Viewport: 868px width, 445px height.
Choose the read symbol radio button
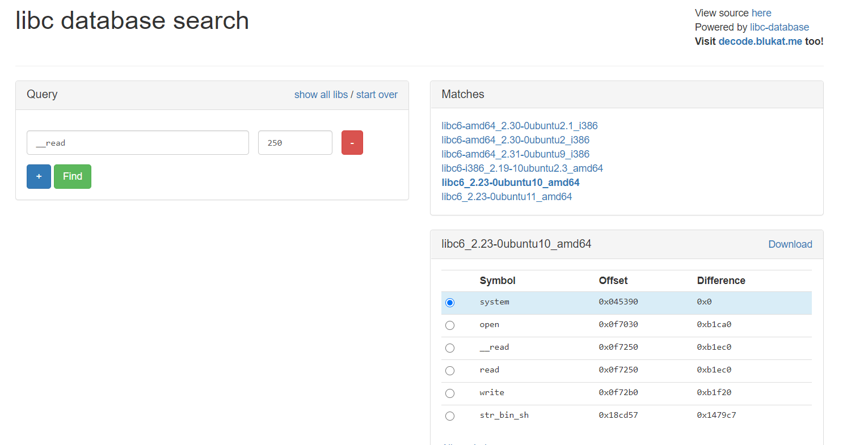tap(450, 371)
